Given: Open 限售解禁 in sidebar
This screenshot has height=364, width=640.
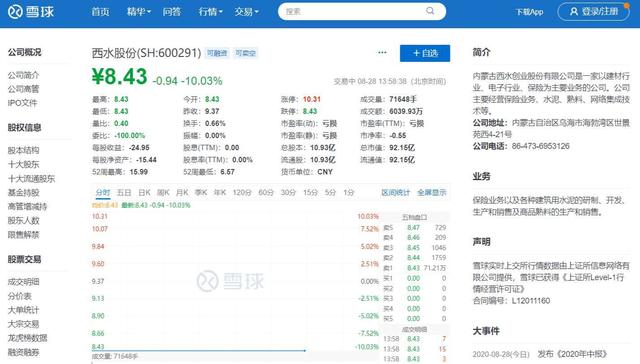Looking at the screenshot, I should (23, 235).
